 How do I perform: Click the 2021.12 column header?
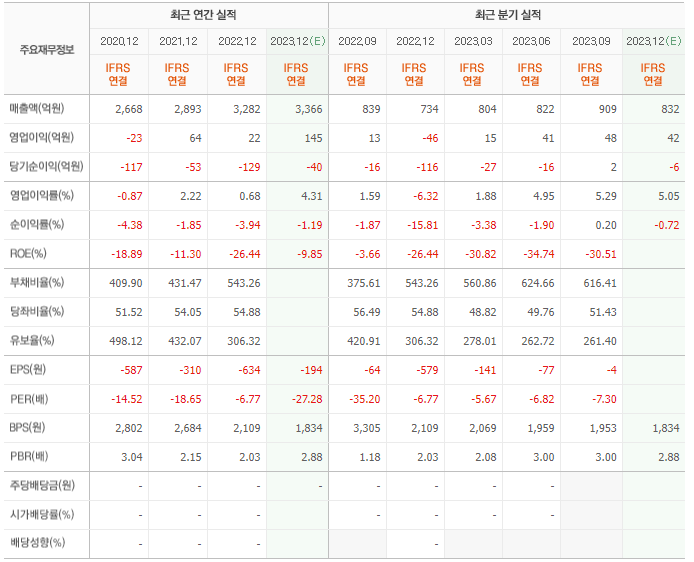(178, 41)
